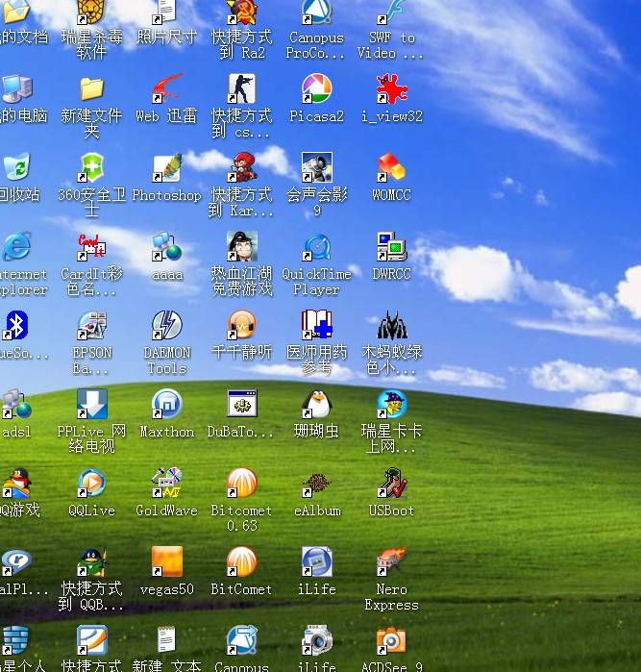Image resolution: width=641 pixels, height=672 pixels.
Task: Select the Photoshop desktop shortcut
Action: tap(166, 169)
